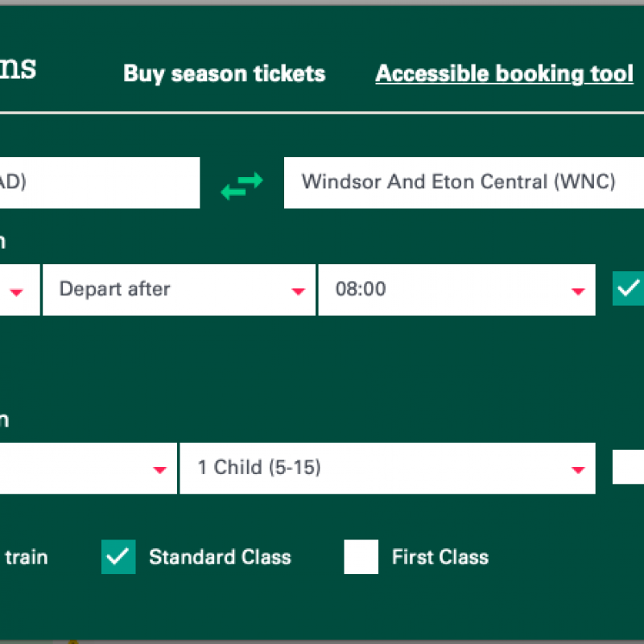Screen dimensions: 644x644
Task: Click the red arrow on 1 Child (5-15)
Action: pyautogui.click(x=578, y=470)
